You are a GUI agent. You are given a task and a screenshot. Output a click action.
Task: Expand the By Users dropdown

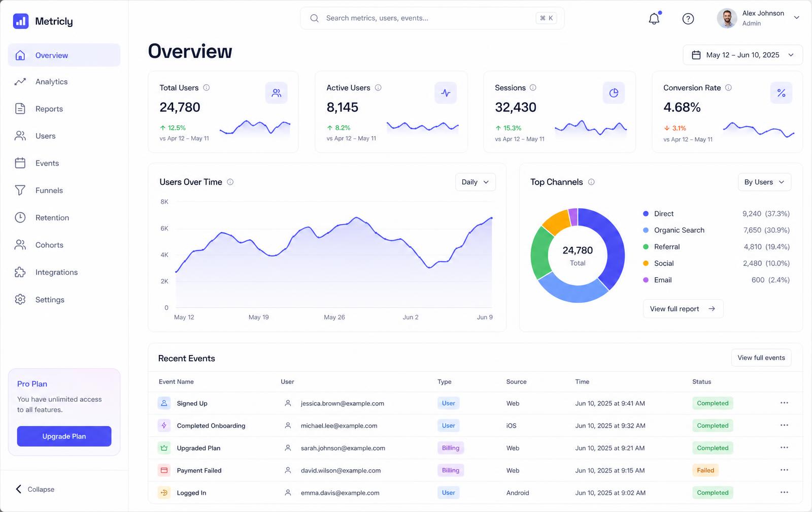tap(764, 182)
